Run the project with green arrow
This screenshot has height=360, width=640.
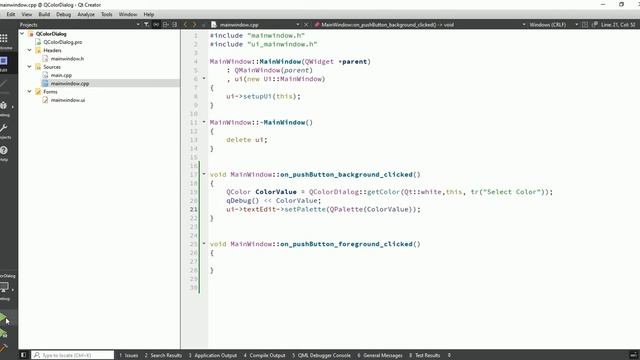3,317
